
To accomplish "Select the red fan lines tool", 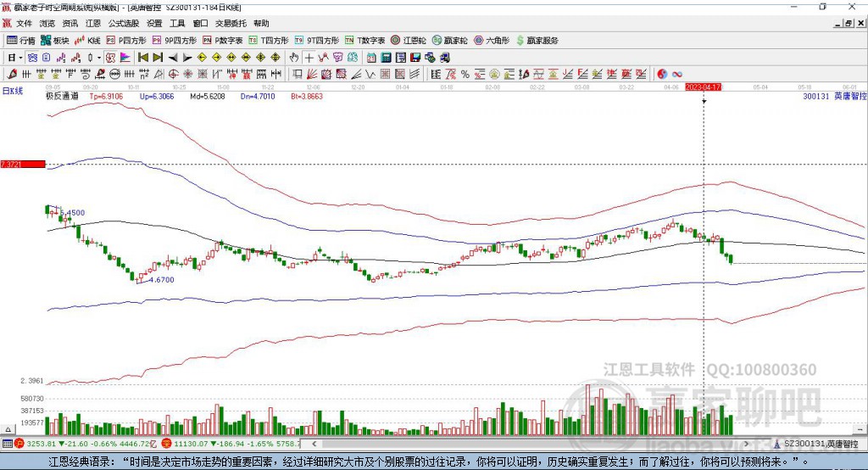I will point(311,74).
